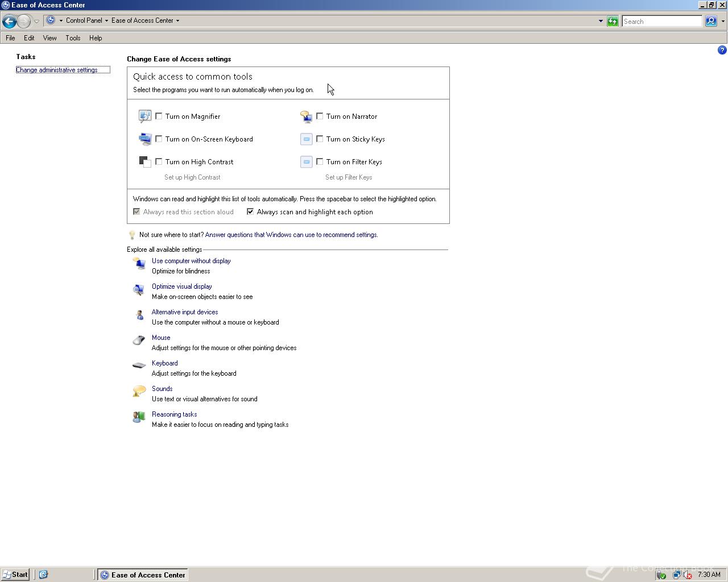Enable Turn on High Contrast checkbox
This screenshot has height=582, width=728.
[159, 161]
